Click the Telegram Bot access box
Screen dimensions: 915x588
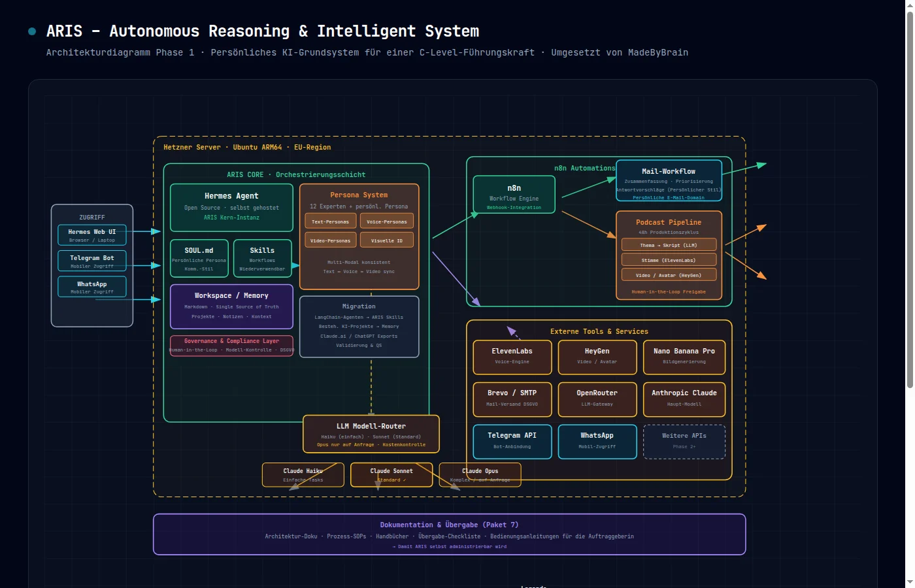pos(92,261)
